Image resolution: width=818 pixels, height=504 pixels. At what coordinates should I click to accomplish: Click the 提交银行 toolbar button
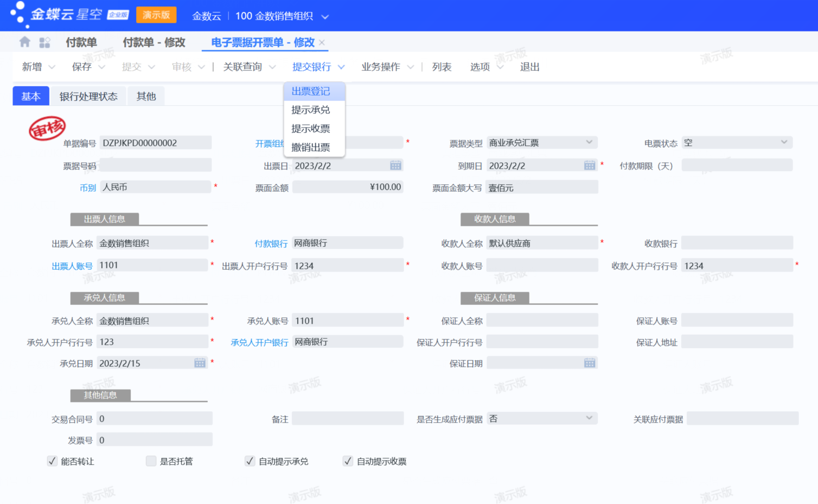311,67
